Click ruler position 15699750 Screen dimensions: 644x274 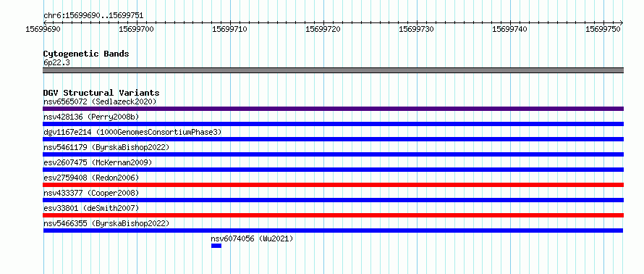[603, 29]
